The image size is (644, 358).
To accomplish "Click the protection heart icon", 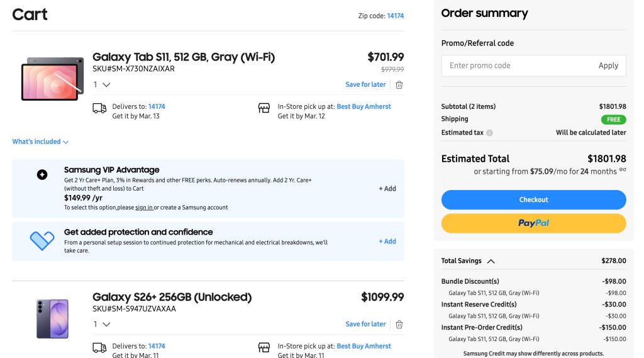I will [x=42, y=240].
